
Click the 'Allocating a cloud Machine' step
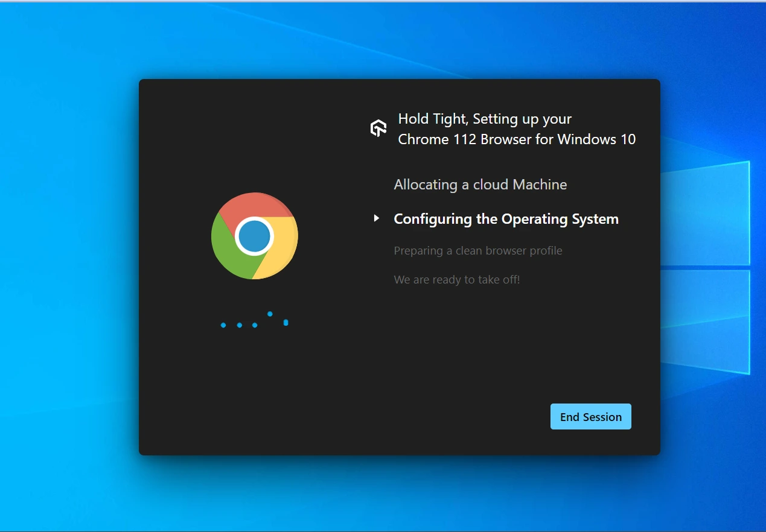(x=480, y=185)
